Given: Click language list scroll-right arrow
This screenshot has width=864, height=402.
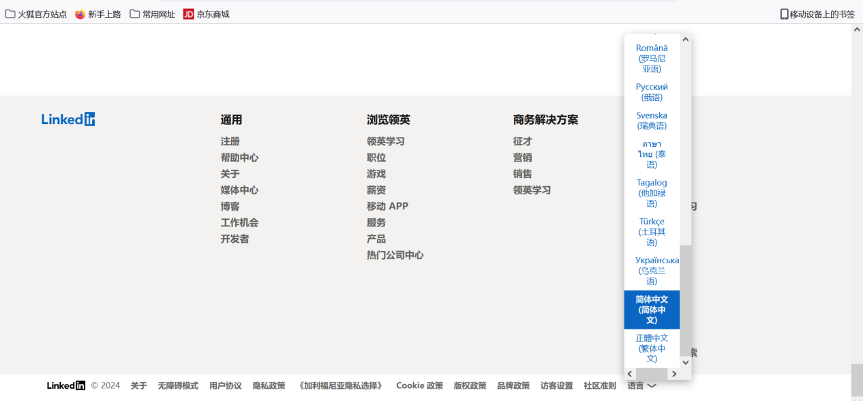Looking at the screenshot, I should tap(673, 374).
